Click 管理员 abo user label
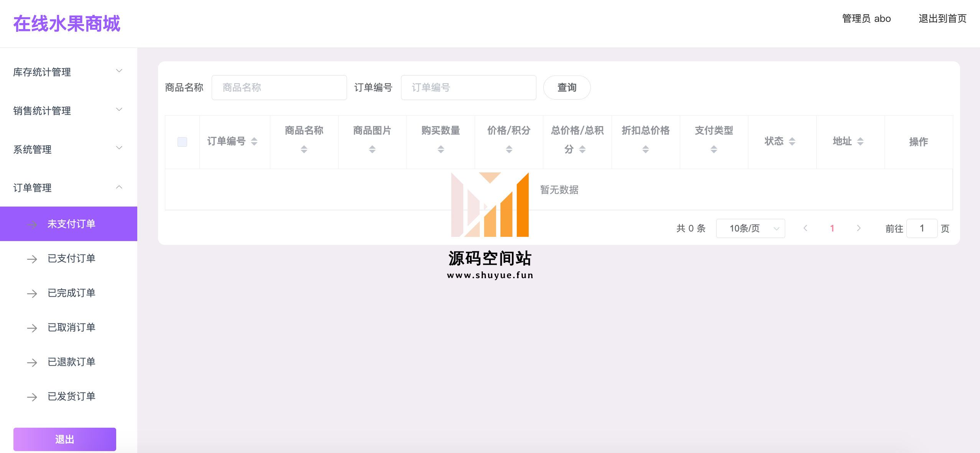The width and height of the screenshot is (980, 453). pos(866,19)
